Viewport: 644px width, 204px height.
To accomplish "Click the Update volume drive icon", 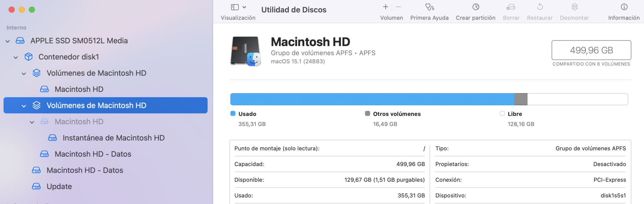I will click(36, 186).
